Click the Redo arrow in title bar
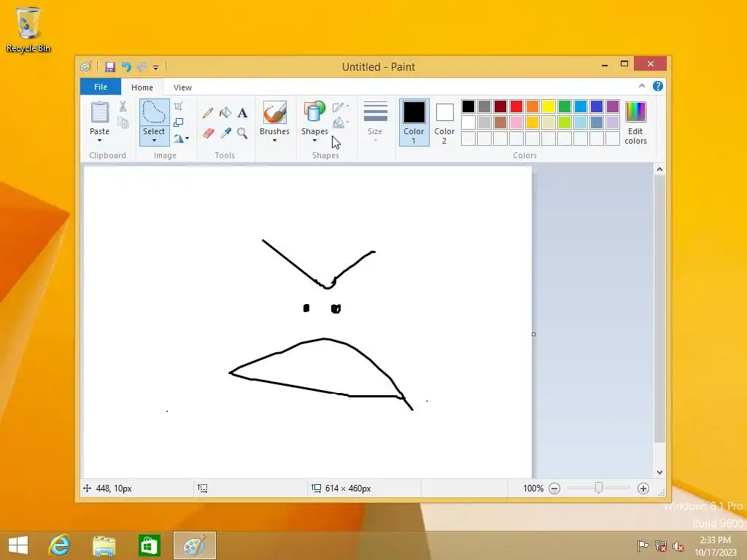Viewport: 747px width, 560px height. coord(142,66)
